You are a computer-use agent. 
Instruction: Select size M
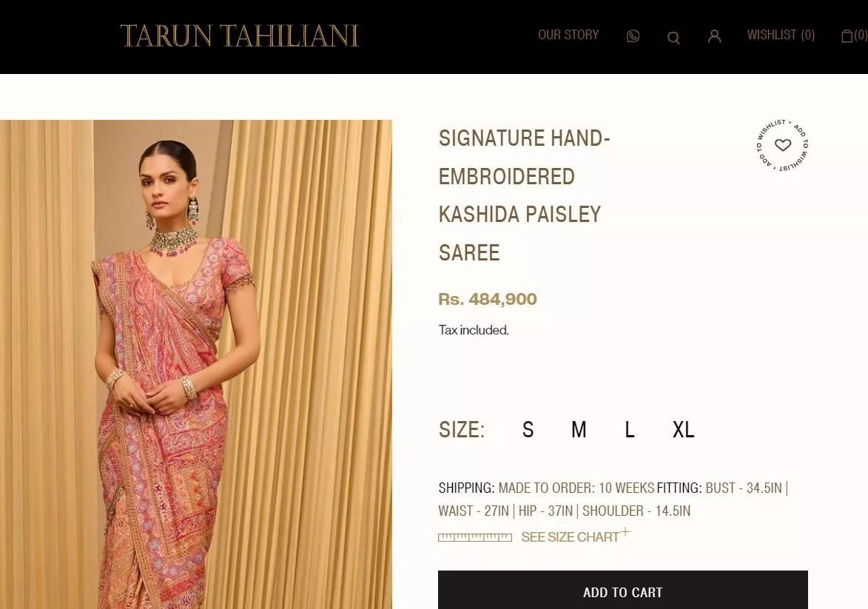pos(579,430)
